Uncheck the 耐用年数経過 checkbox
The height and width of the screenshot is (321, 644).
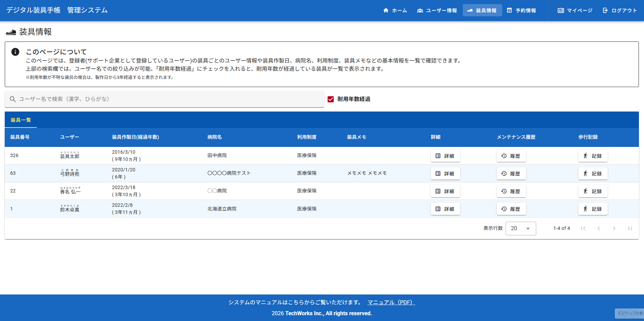tap(331, 99)
